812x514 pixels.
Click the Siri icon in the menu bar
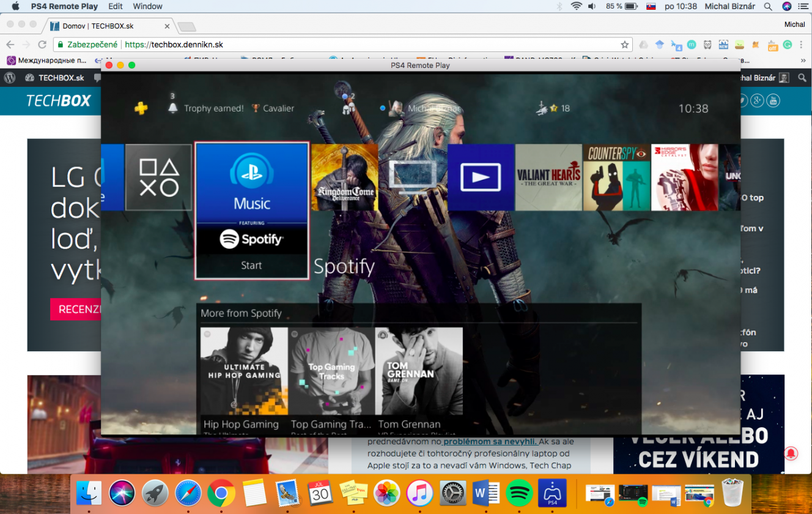point(786,6)
